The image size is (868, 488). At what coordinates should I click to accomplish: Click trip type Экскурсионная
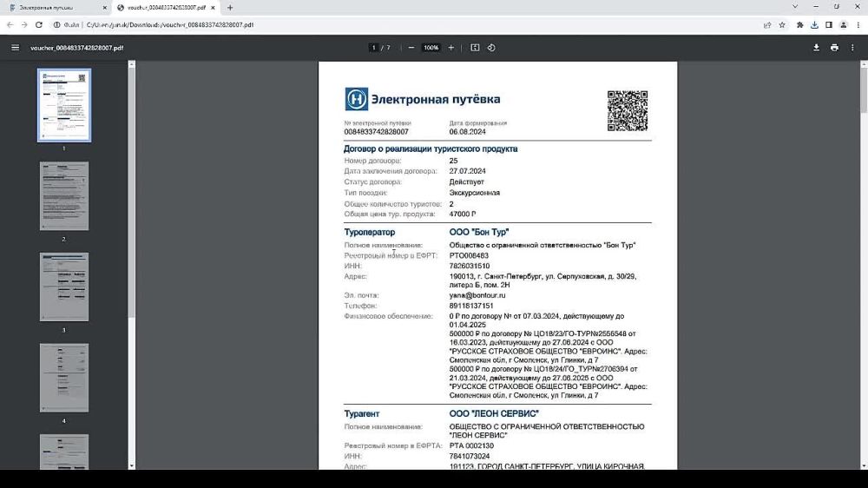click(475, 193)
